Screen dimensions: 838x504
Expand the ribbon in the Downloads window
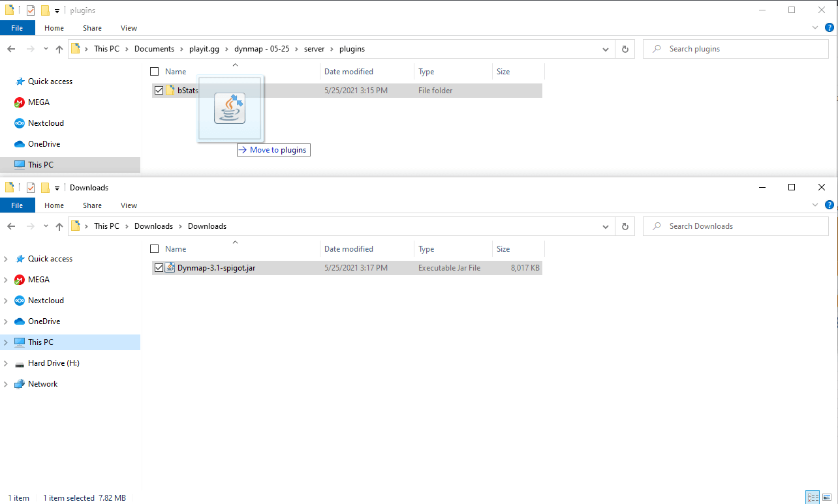[815, 205]
